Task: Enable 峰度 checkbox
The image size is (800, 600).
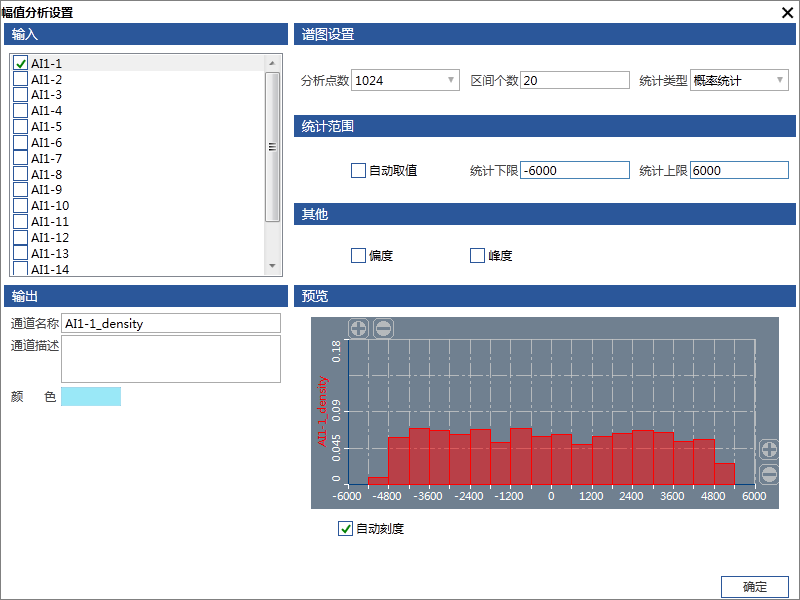Action: click(x=477, y=255)
